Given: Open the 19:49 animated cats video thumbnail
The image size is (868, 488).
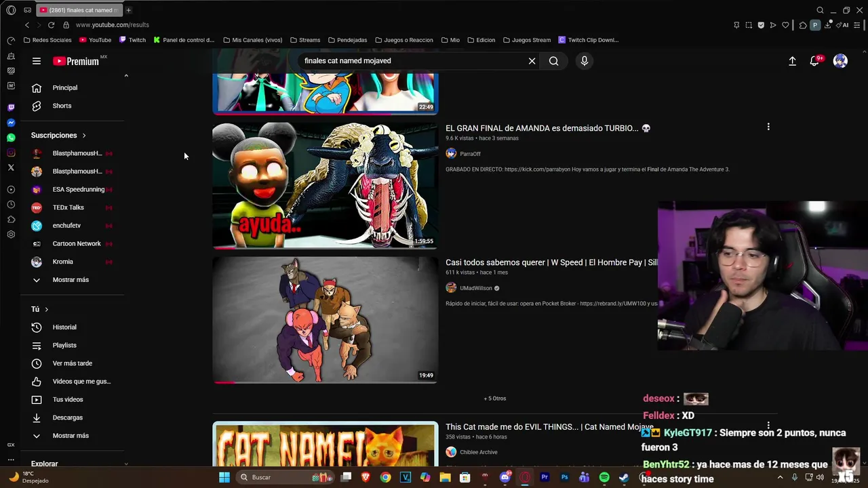Looking at the screenshot, I should point(325,320).
